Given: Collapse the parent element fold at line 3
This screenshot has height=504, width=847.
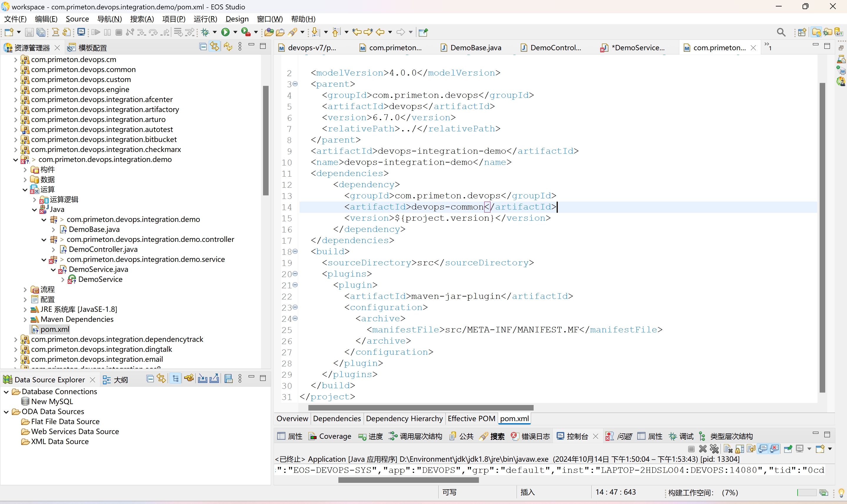Looking at the screenshot, I should tap(295, 84).
